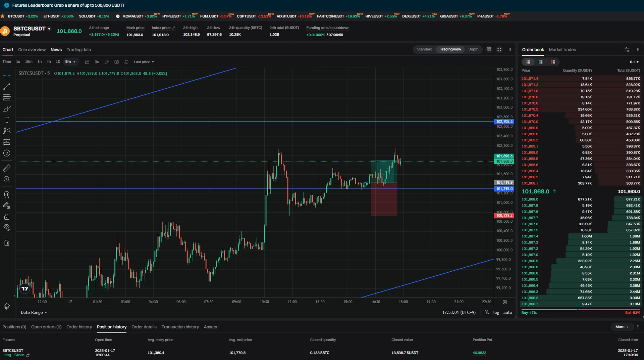Open the timezone selector 17:53:01 (UTC+9)
Screen dimensions: 644x360
coord(459,312)
